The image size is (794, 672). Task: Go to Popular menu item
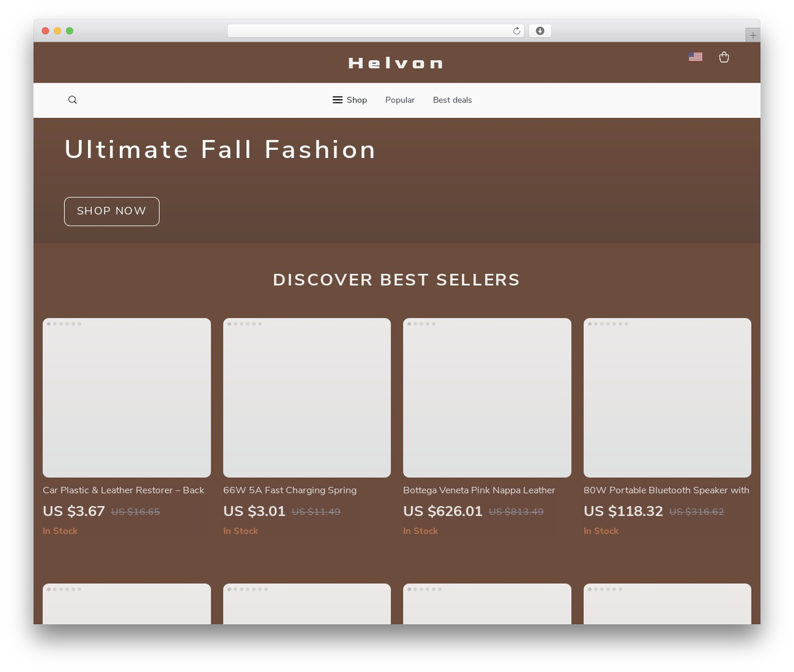(400, 100)
